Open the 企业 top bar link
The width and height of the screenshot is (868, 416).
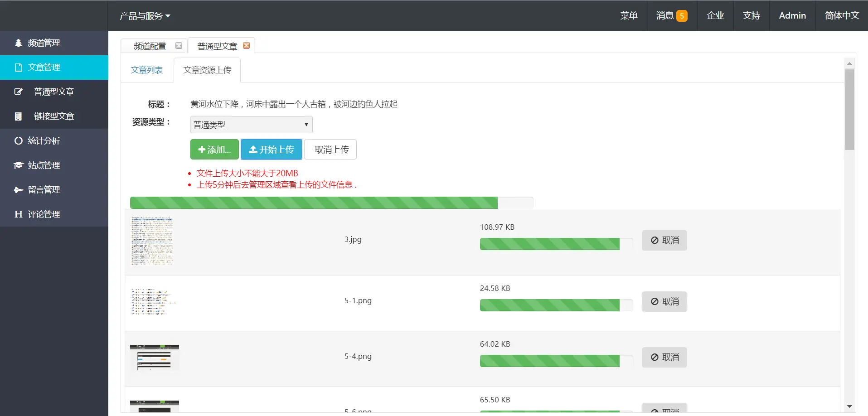(x=715, y=16)
